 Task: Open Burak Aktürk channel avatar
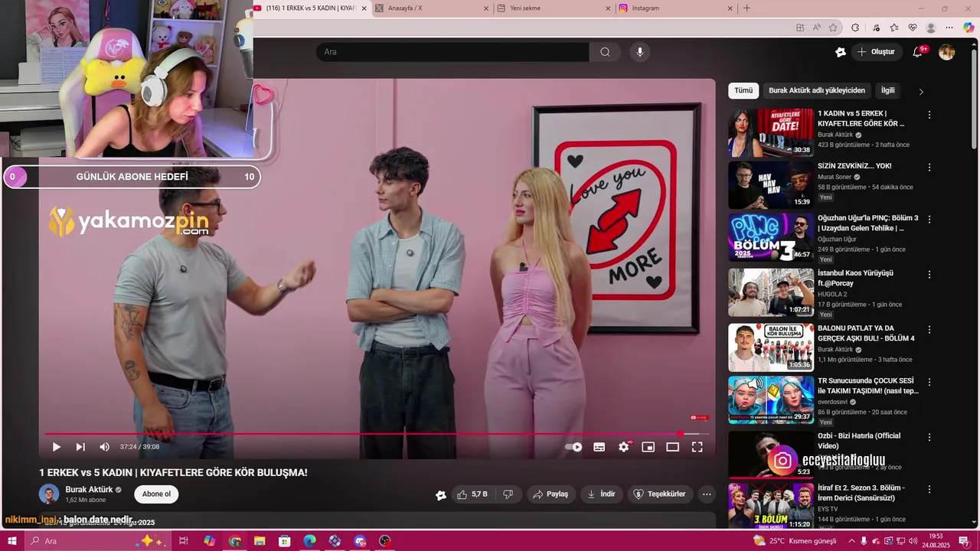pos(49,494)
